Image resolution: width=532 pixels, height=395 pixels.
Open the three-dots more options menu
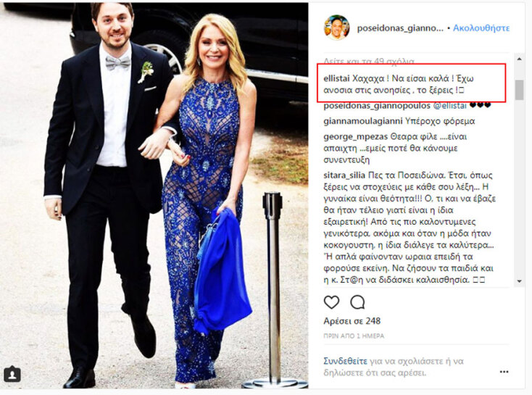click(x=504, y=372)
